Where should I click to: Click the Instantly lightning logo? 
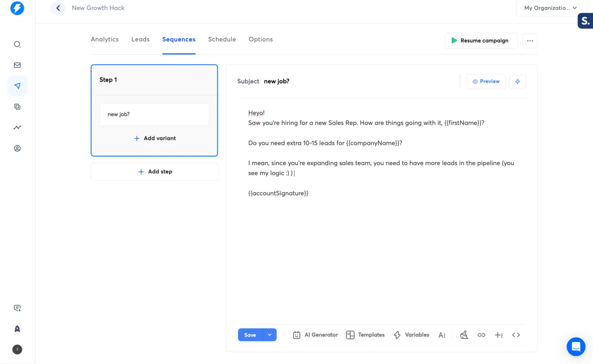coord(17,8)
